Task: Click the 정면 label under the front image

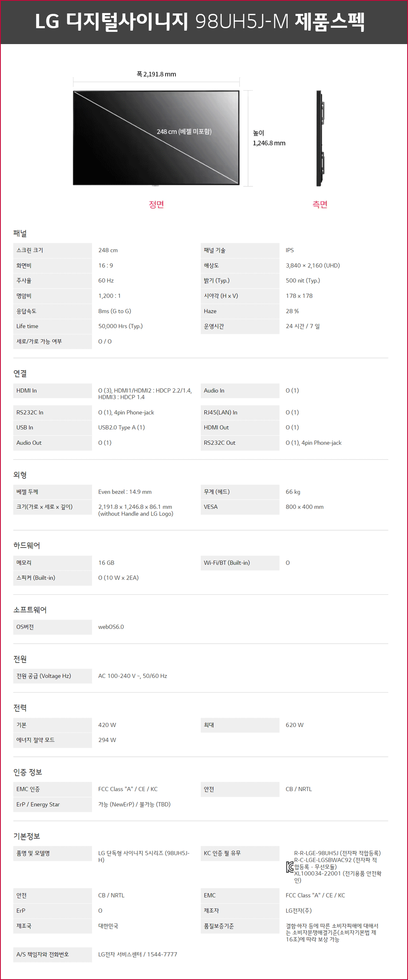Action: 156,204
